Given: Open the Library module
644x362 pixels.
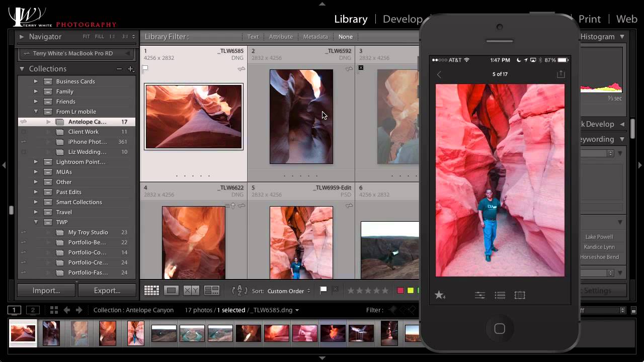Looking at the screenshot, I should (351, 19).
